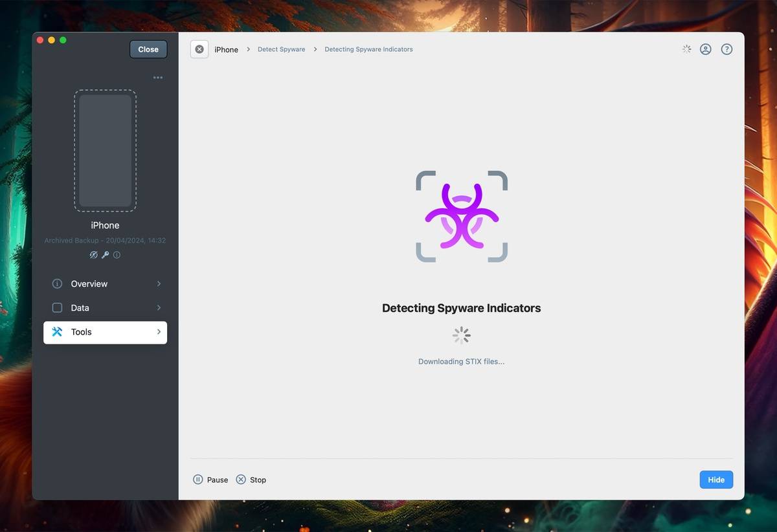Select the iPhone device thumbnail
Screen dimensions: 777x532
105,151
